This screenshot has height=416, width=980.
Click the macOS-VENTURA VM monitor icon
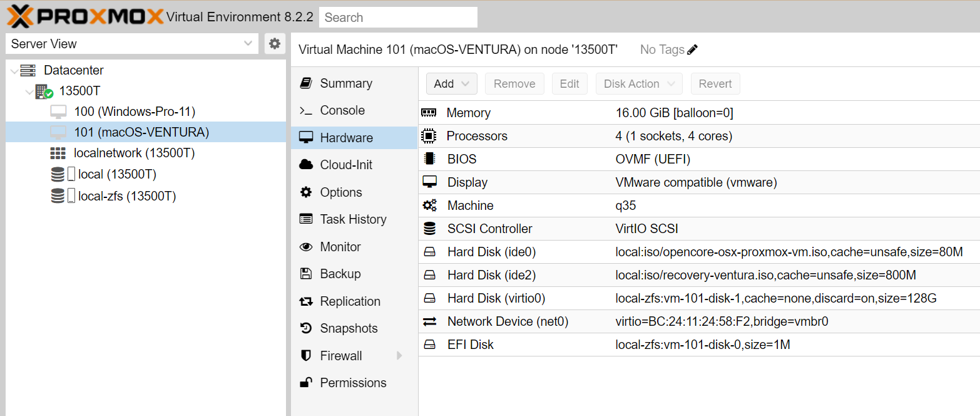pyautogui.click(x=58, y=132)
